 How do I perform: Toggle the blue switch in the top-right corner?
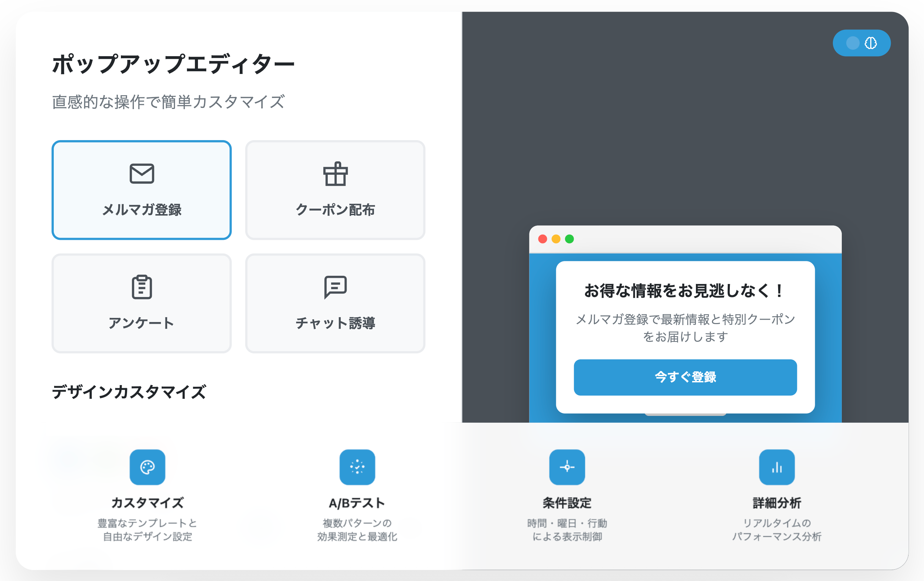click(x=862, y=44)
